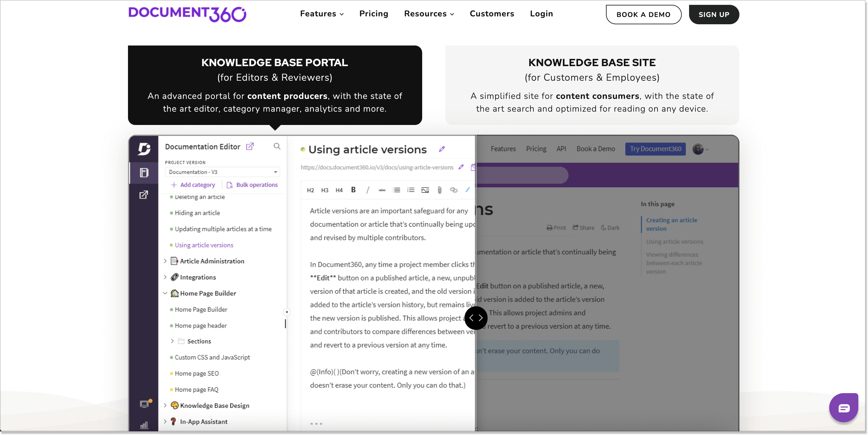Toggle bold formatting
Screen dimensions: 868x435
[x=353, y=190]
